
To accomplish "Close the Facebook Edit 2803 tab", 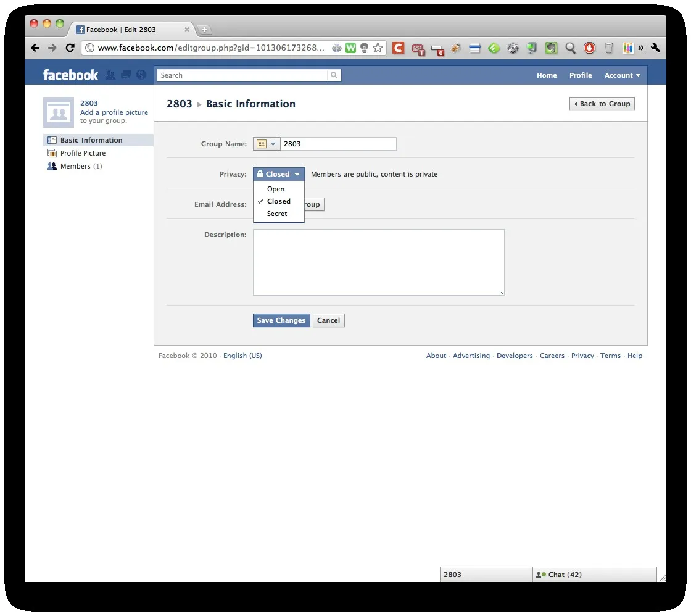I will point(187,30).
